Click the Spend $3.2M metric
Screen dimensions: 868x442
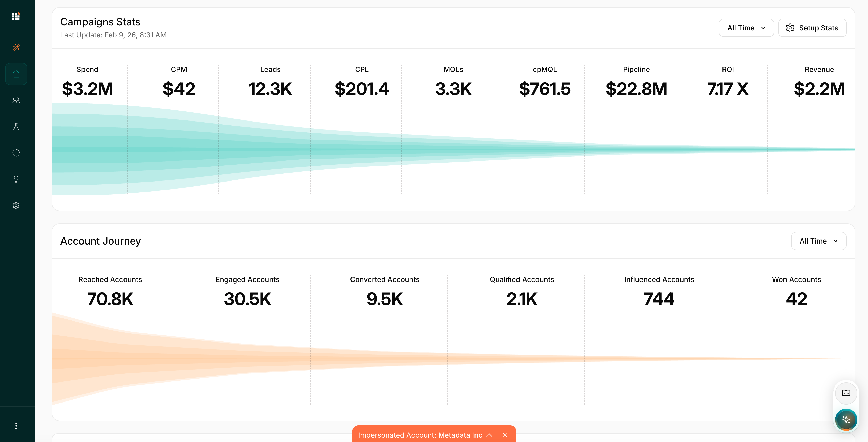87,88
